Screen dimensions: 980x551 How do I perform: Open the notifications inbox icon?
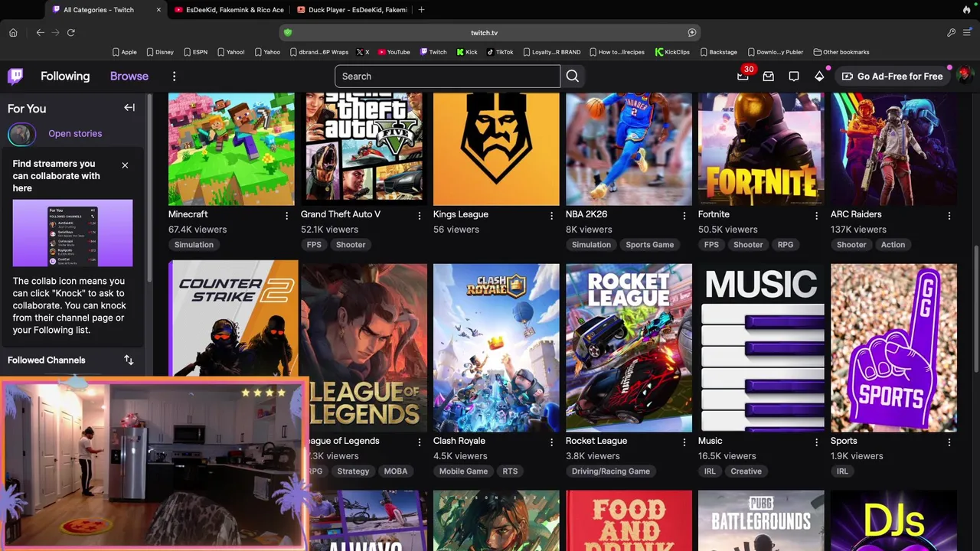769,77
